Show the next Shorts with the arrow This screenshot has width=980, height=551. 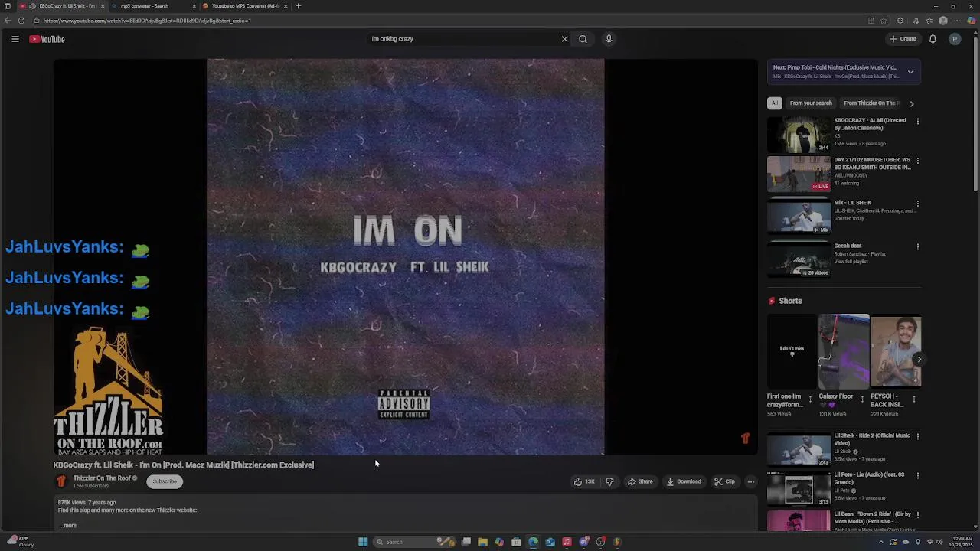click(x=919, y=360)
